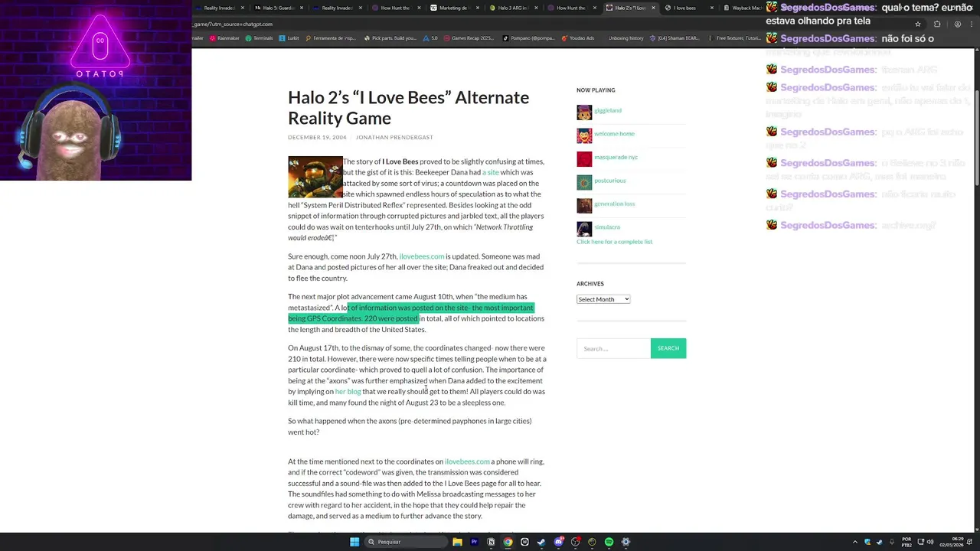Screen dimensions: 980x551
Task: Open the 'masquerade nyc' link
Action: (x=616, y=157)
